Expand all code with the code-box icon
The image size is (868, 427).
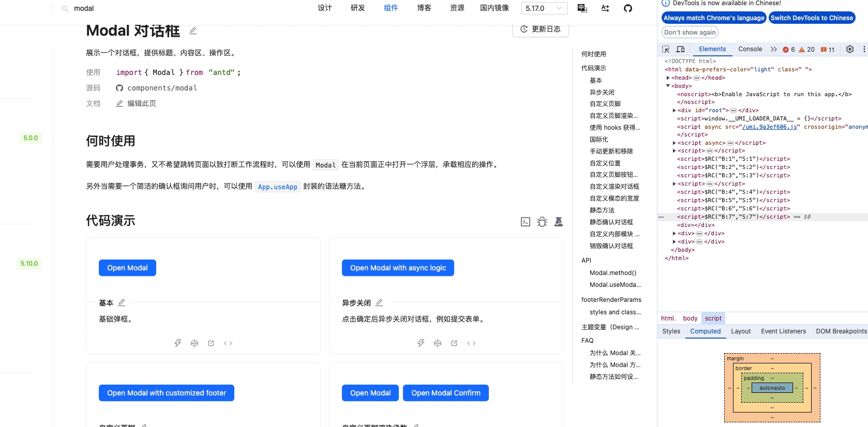pyautogui.click(x=526, y=222)
